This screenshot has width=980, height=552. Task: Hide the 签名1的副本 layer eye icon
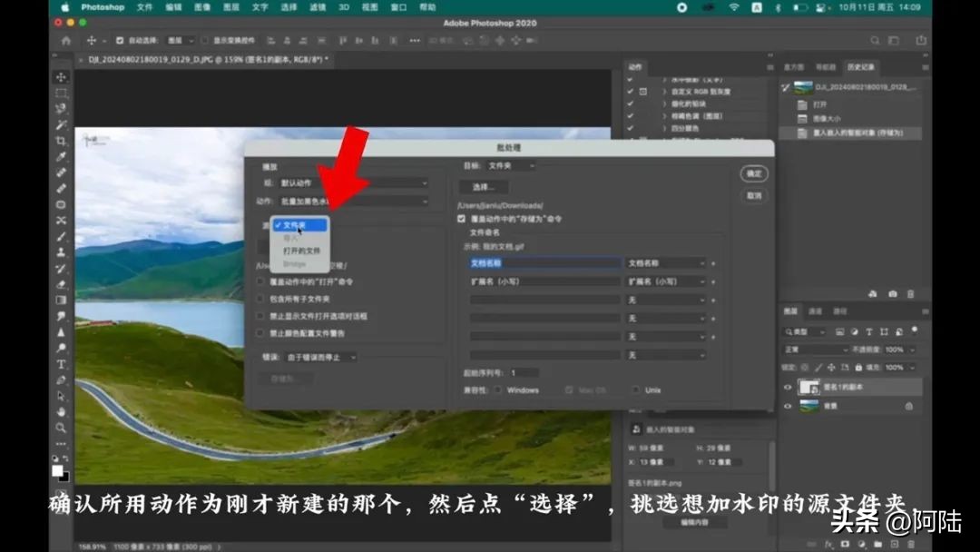point(788,387)
